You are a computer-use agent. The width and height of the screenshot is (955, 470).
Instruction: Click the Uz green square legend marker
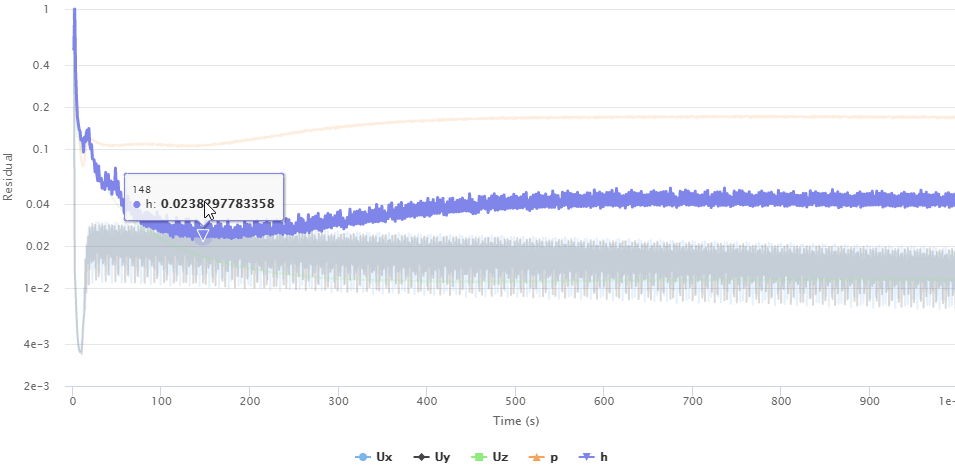[x=478, y=457]
